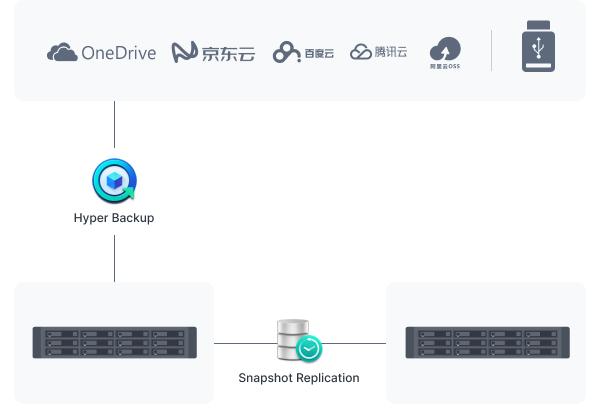Select the right rackmount NAS server
The height and width of the screenshot is (406, 600).
[488, 342]
